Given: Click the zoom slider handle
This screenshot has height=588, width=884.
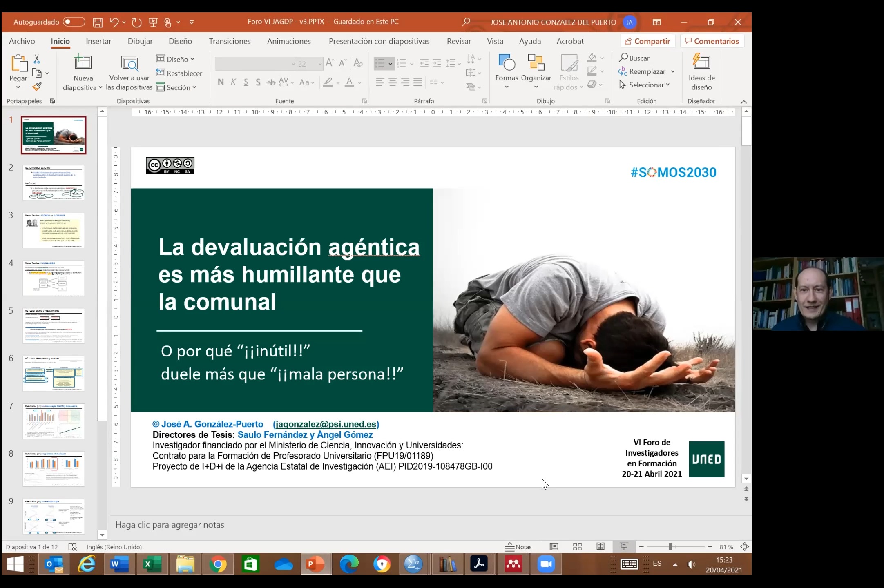Looking at the screenshot, I should (670, 547).
